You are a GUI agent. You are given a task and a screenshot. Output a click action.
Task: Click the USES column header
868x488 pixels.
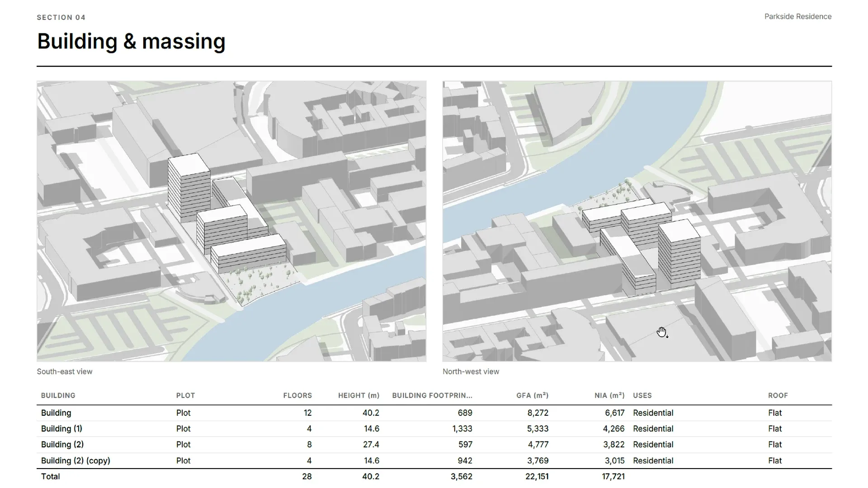coord(642,395)
